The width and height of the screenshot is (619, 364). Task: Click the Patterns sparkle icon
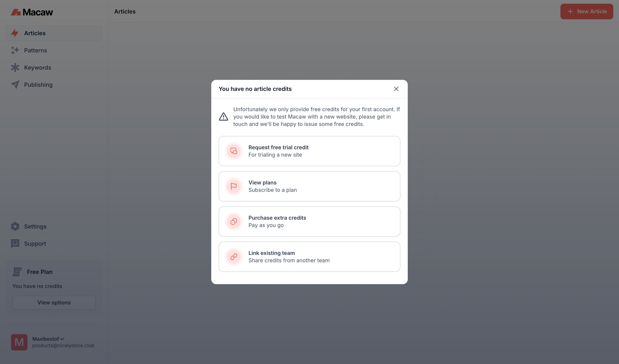coord(15,50)
